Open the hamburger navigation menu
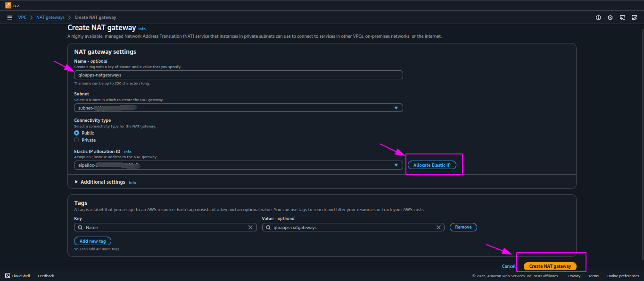 (9, 17)
